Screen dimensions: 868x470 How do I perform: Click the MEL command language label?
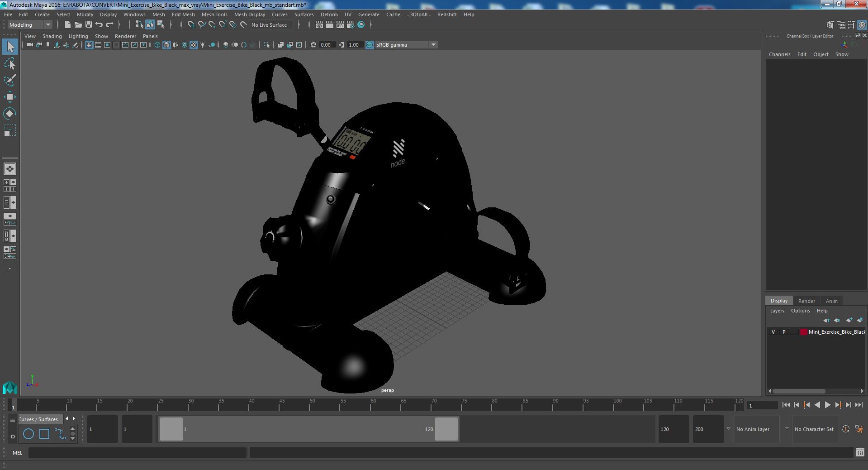click(x=17, y=452)
